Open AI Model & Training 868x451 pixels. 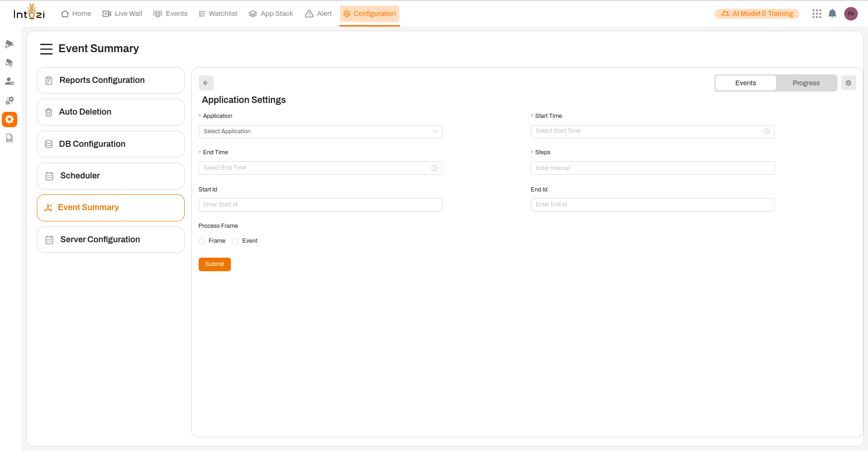coord(757,14)
